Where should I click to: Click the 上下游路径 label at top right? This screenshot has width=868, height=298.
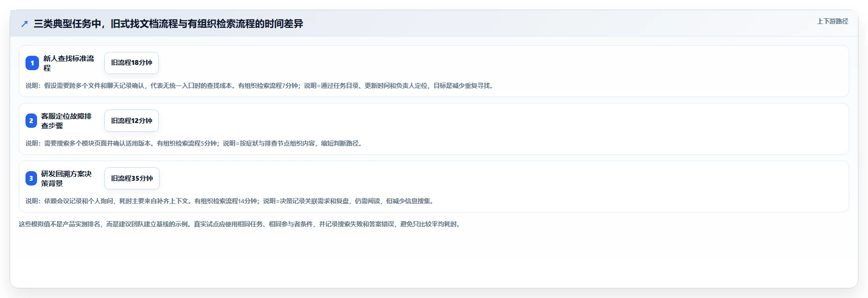click(x=832, y=21)
